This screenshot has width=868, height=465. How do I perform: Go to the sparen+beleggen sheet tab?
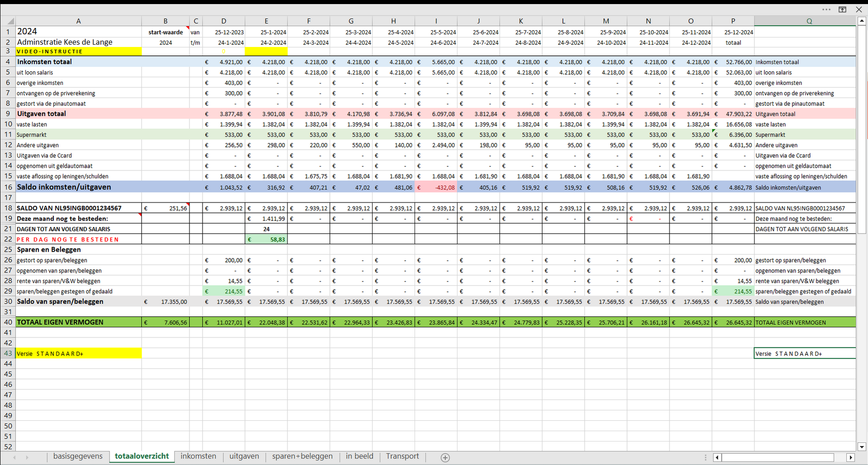pos(302,456)
